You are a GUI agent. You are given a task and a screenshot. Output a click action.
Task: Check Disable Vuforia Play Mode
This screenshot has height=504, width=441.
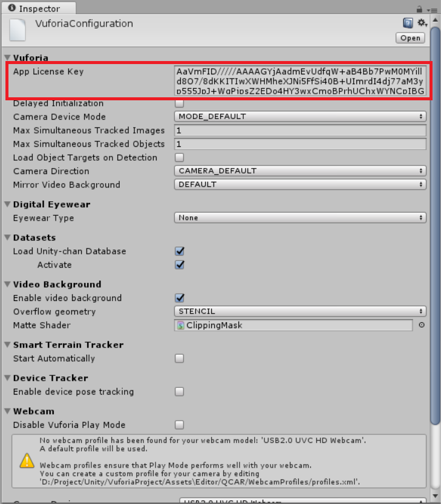pyautogui.click(x=180, y=425)
